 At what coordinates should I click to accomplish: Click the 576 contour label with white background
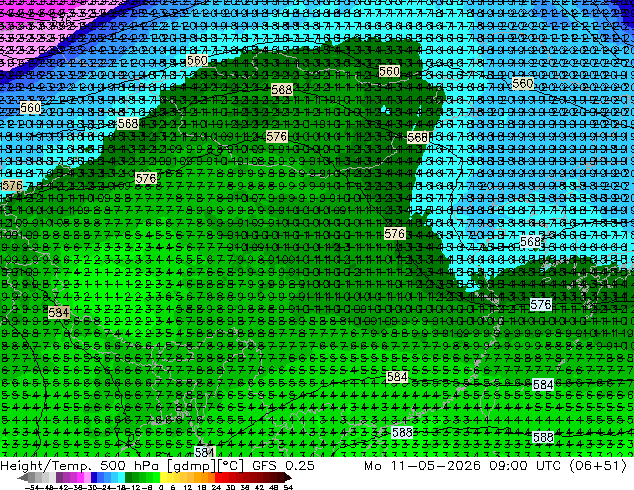[x=541, y=304]
